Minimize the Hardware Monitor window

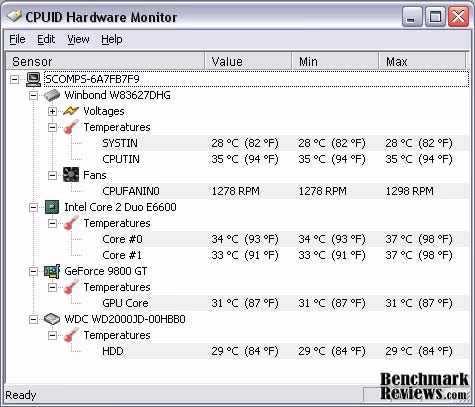pos(412,17)
